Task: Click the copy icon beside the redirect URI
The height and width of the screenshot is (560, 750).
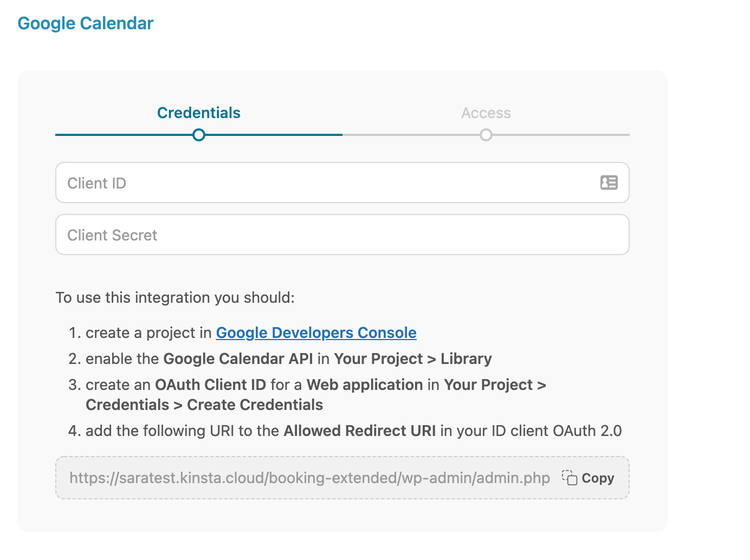Action: pos(570,478)
